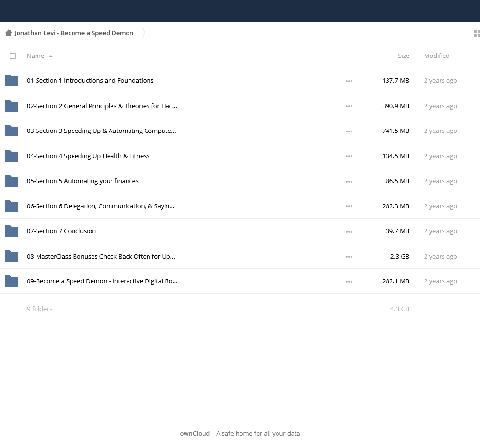Open folder 08-MasterClass Bonuses Check Back Often
Image resolution: width=480 pixels, height=448 pixels.
pos(101,256)
